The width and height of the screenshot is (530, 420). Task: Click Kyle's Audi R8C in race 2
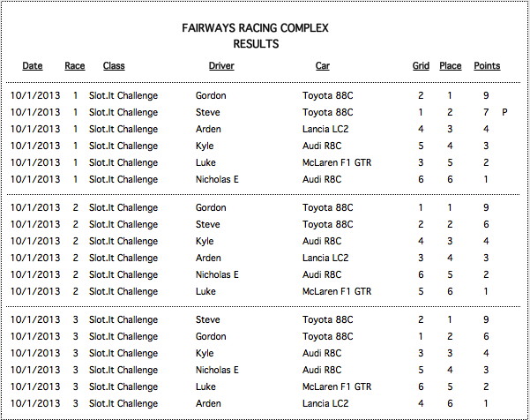[322, 241]
